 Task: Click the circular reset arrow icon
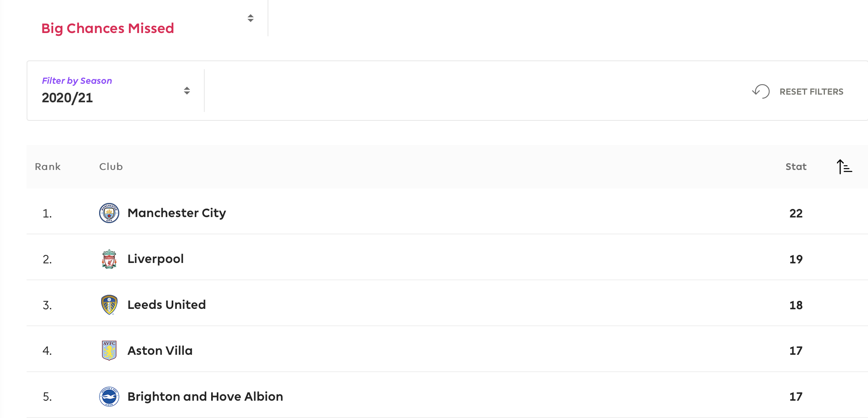[761, 91]
